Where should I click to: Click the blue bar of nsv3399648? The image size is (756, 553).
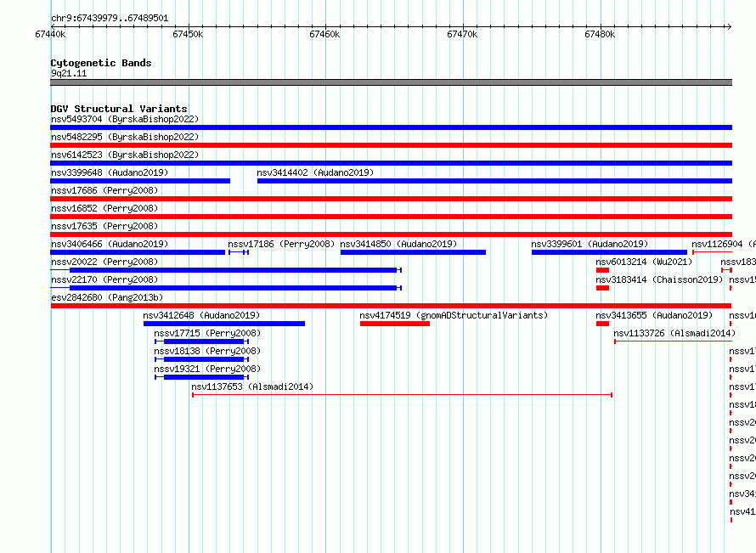coord(140,181)
